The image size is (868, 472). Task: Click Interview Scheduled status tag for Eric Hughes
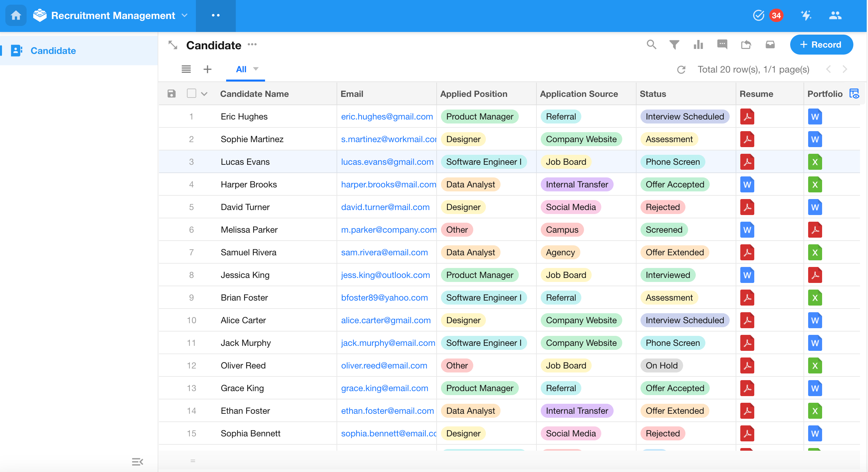pyautogui.click(x=685, y=117)
